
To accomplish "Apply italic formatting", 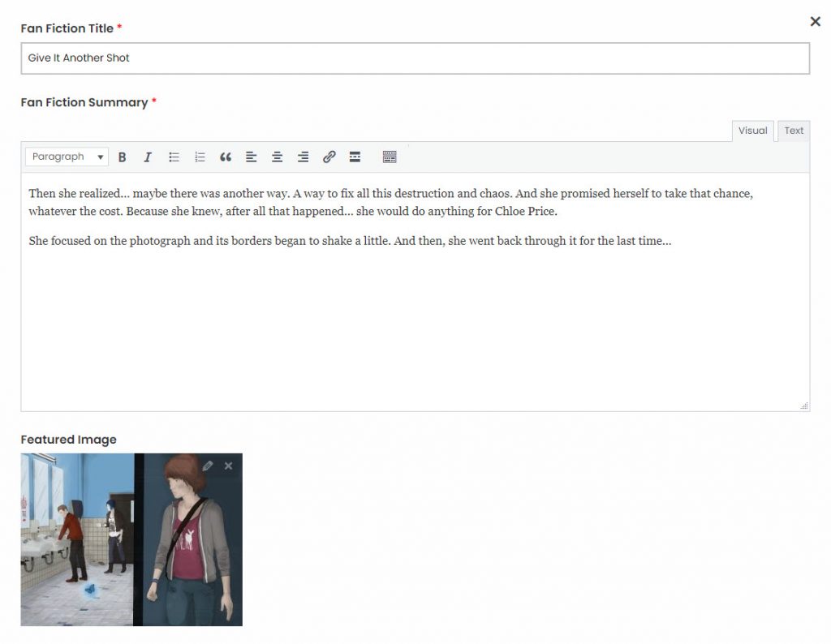I will click(x=148, y=157).
